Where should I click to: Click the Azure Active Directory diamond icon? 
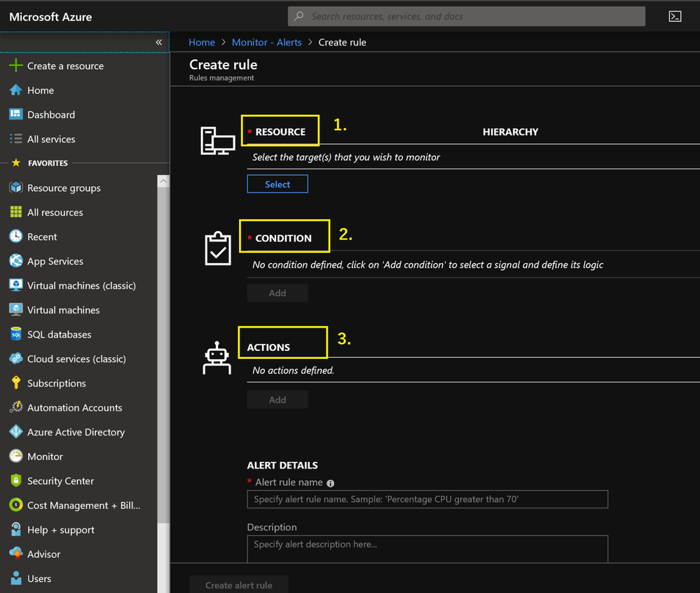[x=15, y=431]
